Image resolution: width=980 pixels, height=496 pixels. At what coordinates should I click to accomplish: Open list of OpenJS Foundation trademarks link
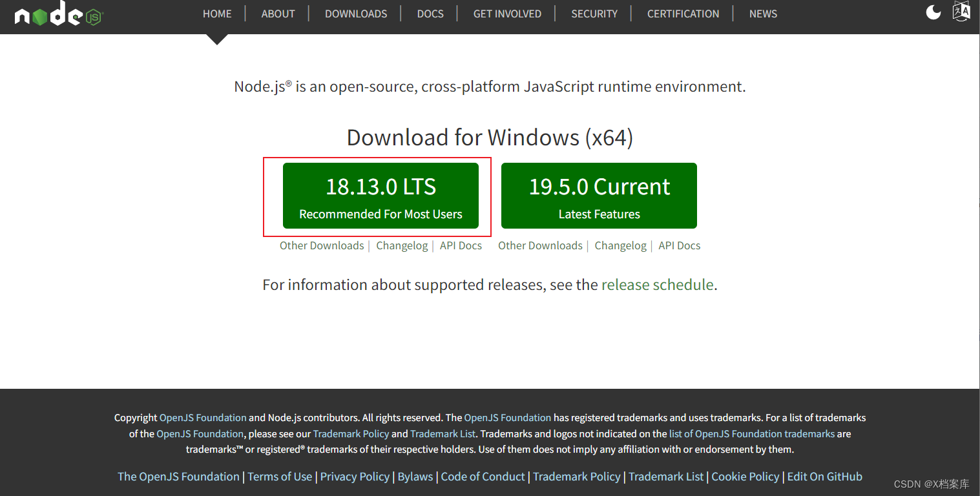[x=752, y=433]
